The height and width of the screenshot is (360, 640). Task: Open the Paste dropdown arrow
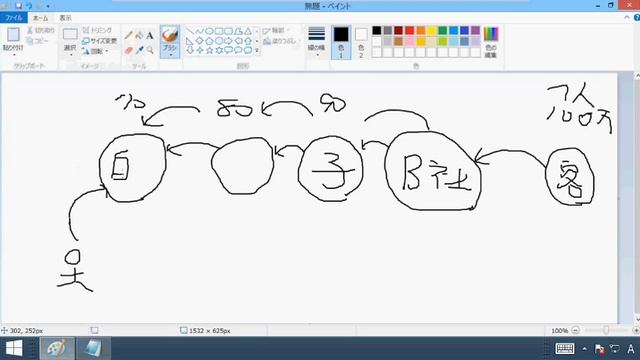click(x=13, y=55)
